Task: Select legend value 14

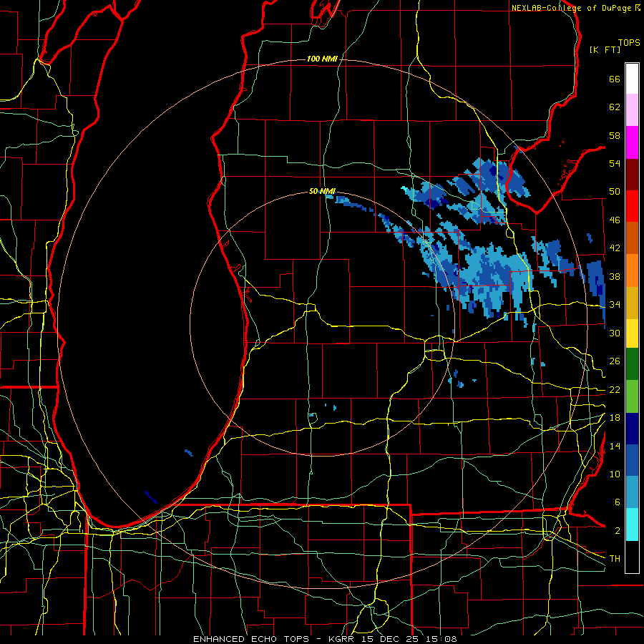Action: pyautogui.click(x=615, y=446)
